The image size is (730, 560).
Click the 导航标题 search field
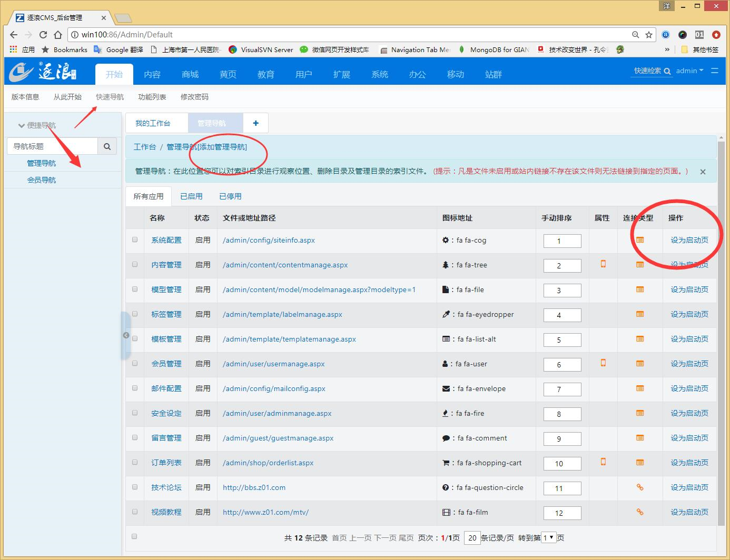[x=53, y=146]
